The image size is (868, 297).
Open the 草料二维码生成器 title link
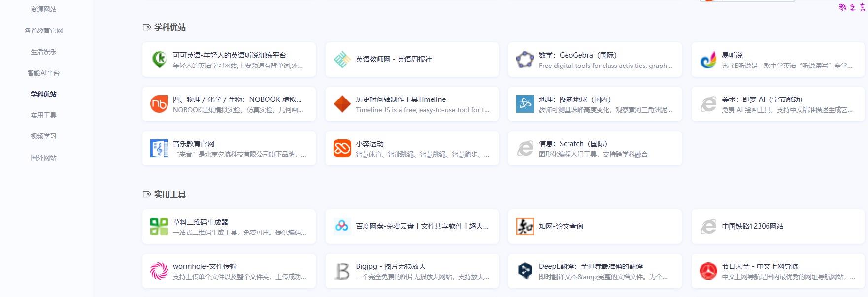(200, 222)
